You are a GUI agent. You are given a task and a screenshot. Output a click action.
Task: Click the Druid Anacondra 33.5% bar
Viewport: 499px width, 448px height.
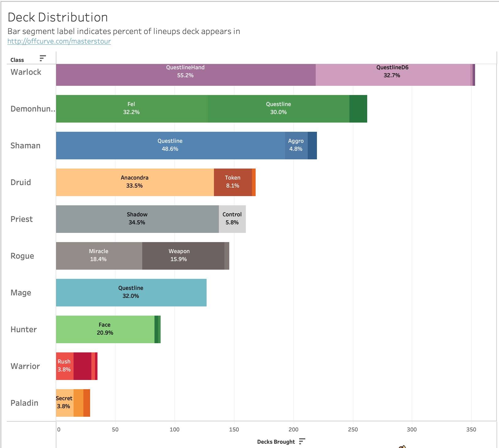coord(135,182)
